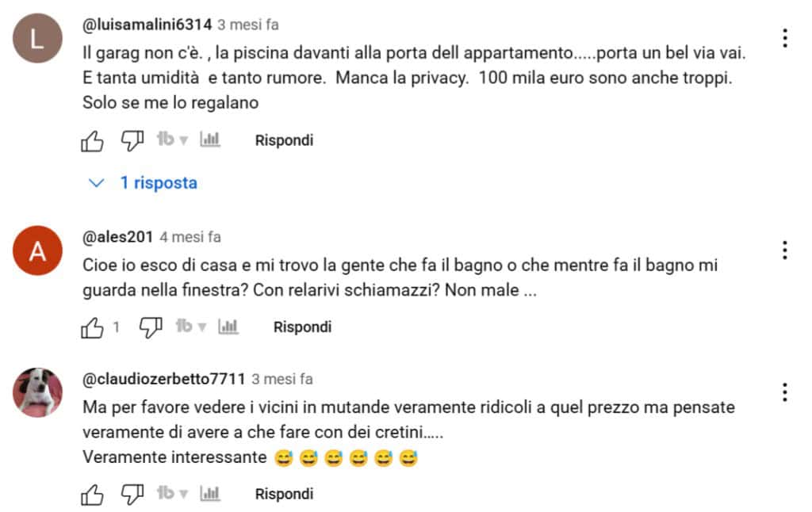Open the tb dropdown arrow under luisamalini6314's comment
This screenshot has width=812, height=512.
pos(183,139)
